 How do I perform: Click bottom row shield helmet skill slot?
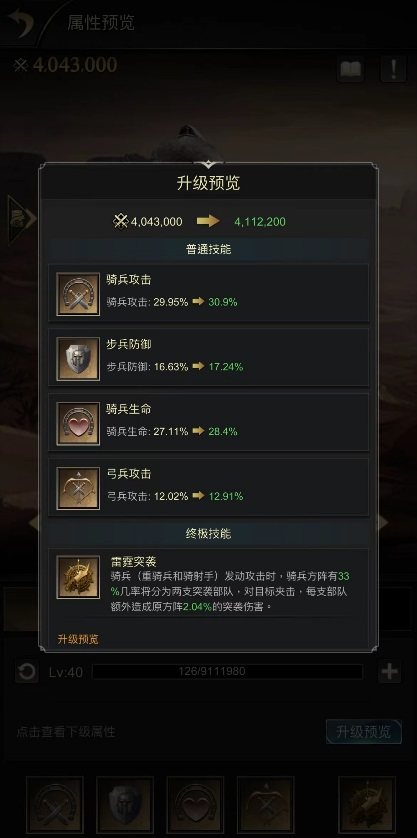coord(125,804)
